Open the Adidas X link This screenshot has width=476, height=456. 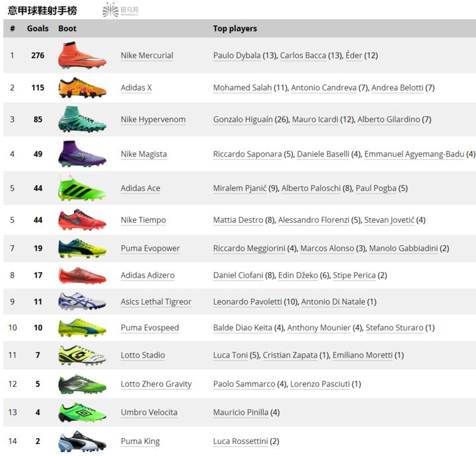136,88
